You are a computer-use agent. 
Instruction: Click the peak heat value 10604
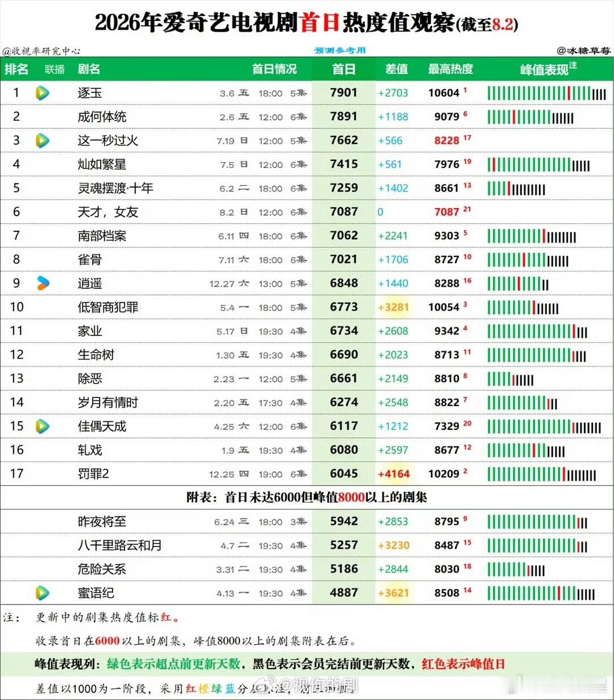tap(443, 93)
